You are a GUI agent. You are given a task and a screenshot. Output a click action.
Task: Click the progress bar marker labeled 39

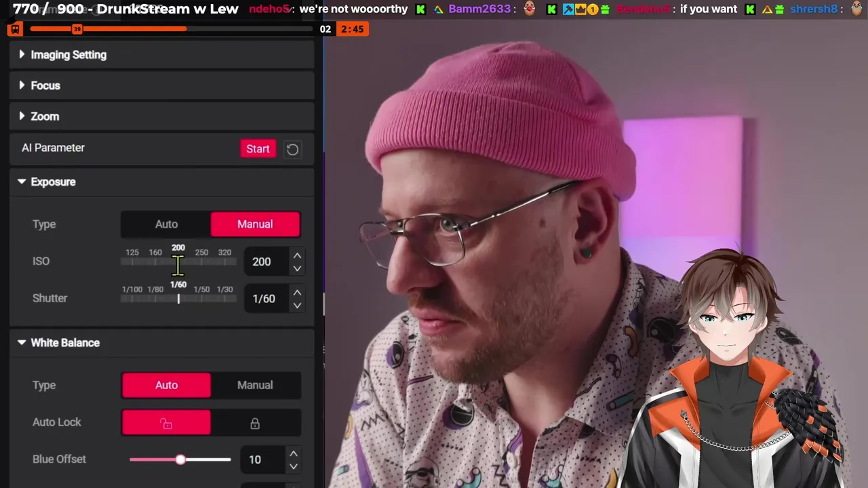77,29
